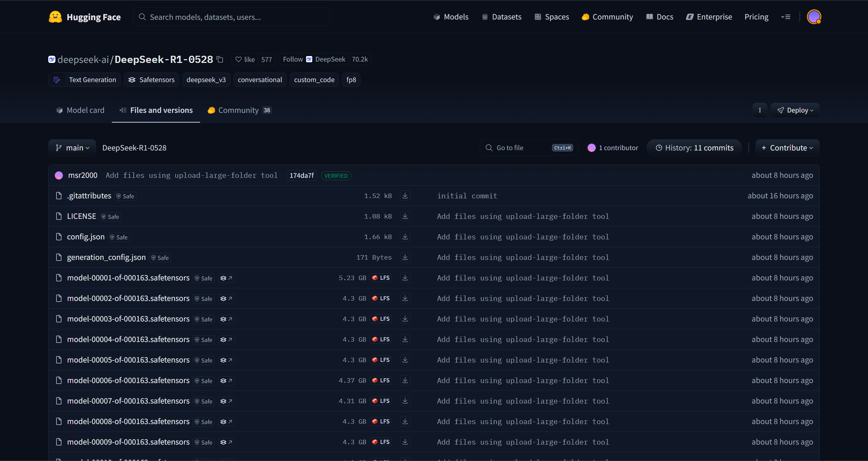This screenshot has height=461, width=868.
Task: Open the Deploy dropdown
Action: pyautogui.click(x=795, y=110)
